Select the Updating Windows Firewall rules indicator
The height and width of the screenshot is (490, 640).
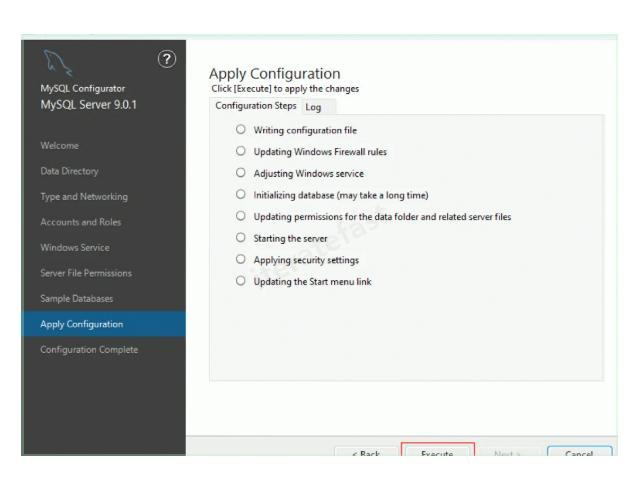pos(241,151)
